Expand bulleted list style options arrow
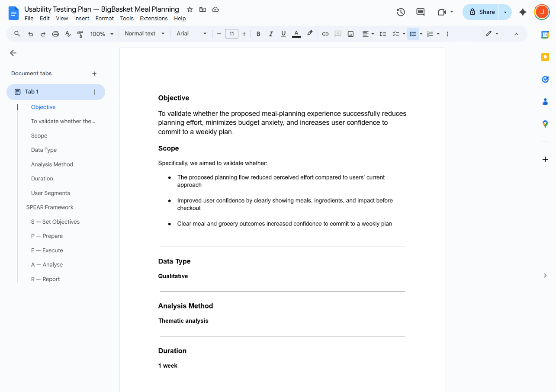556x392 pixels. click(x=421, y=34)
